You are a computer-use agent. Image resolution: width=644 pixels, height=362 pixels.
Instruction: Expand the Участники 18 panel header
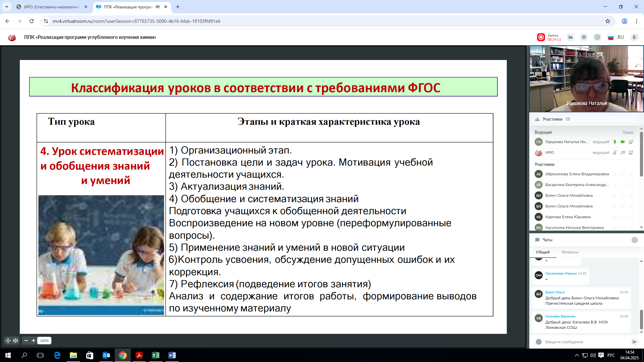(x=586, y=119)
